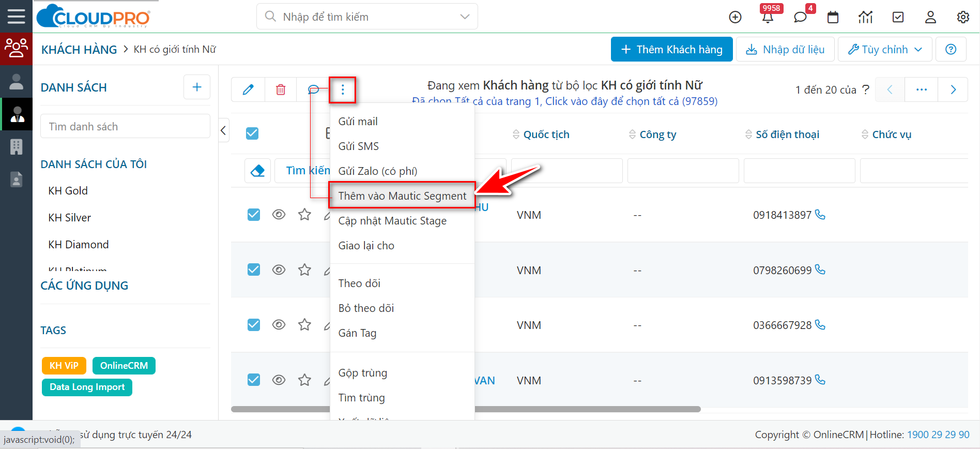980x449 pixels.
Task: Choose Gán Tag from menu
Action: pos(402,333)
